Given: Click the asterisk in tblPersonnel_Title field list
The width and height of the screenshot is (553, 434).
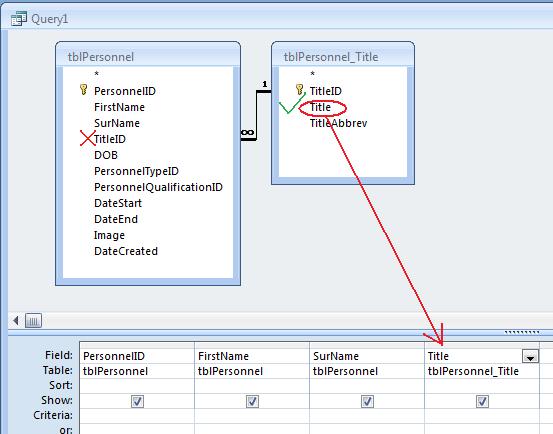Looking at the screenshot, I should click(312, 74).
